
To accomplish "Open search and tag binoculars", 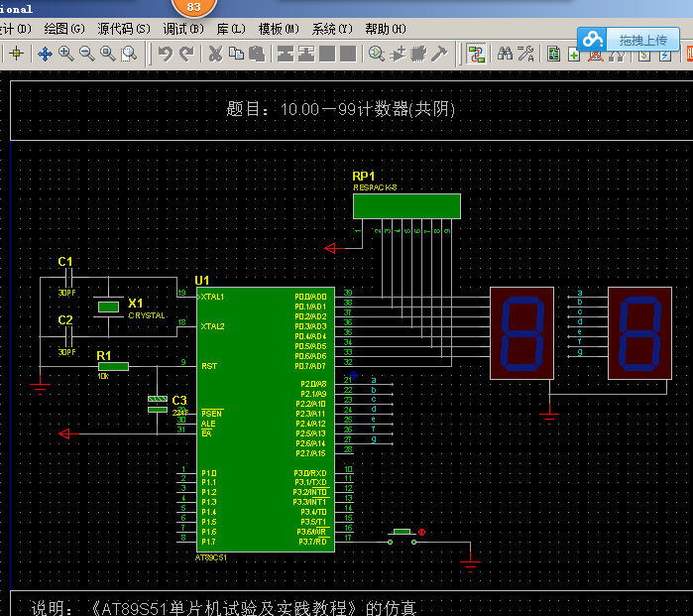I will tap(505, 54).
